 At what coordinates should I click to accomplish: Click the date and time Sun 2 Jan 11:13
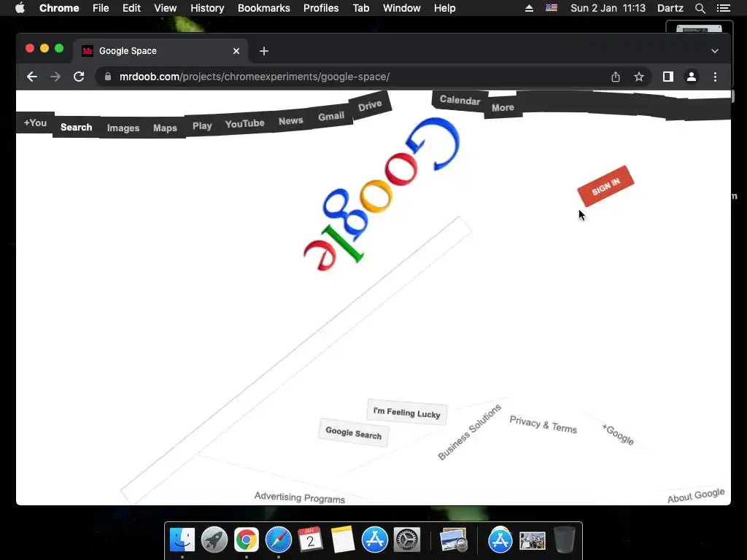608,8
